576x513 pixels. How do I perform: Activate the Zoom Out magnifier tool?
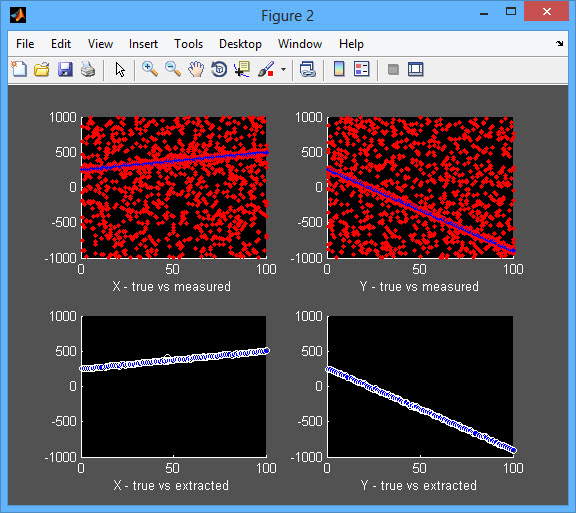173,69
